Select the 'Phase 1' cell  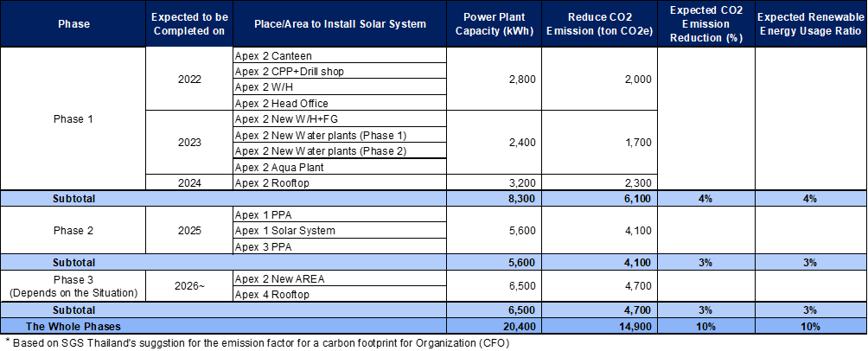click(73, 119)
